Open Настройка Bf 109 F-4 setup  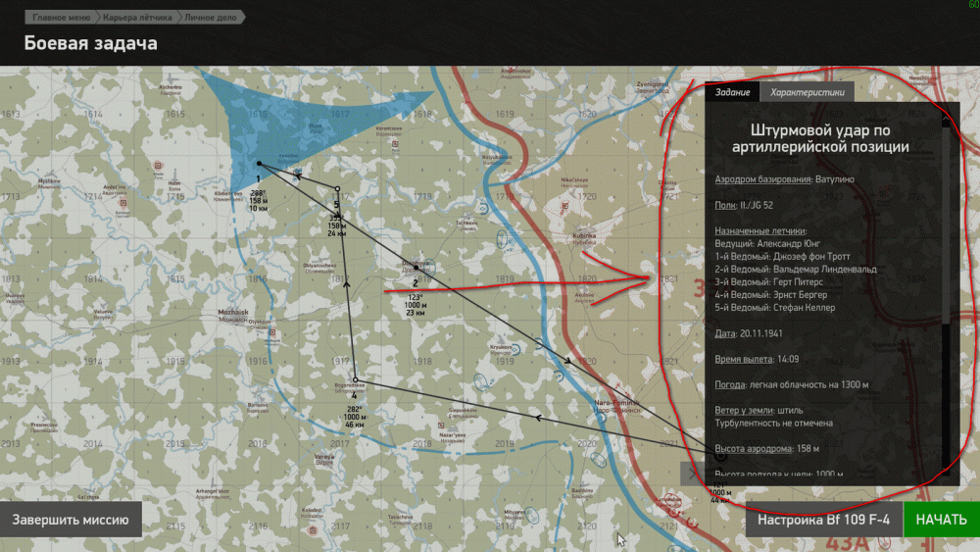point(824,520)
